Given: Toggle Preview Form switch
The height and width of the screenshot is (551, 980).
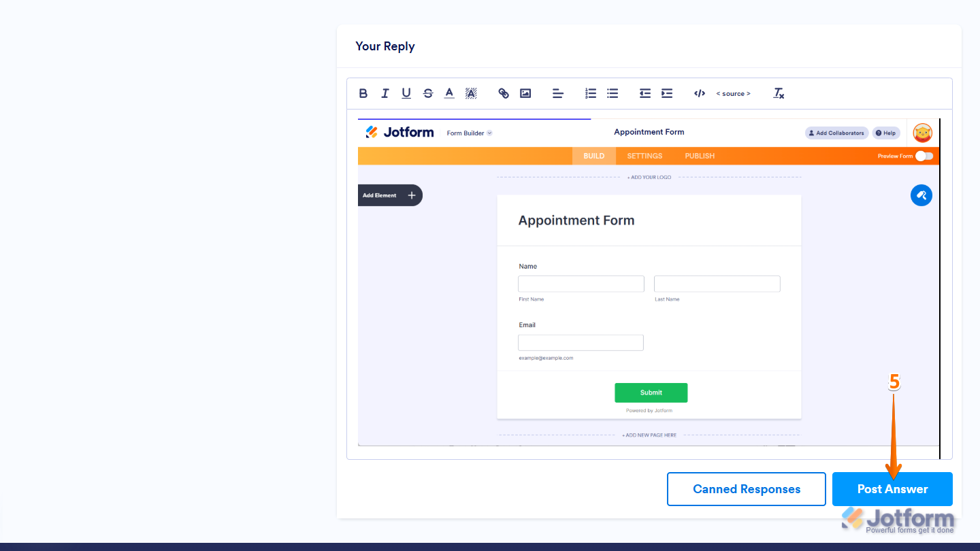Looking at the screenshot, I should click(924, 156).
